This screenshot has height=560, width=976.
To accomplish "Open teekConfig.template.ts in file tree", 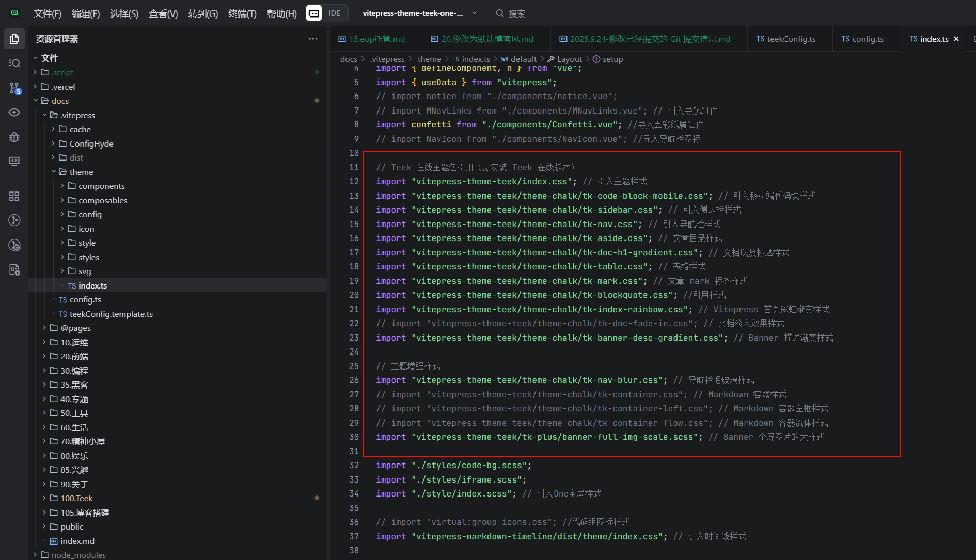I will 111,314.
